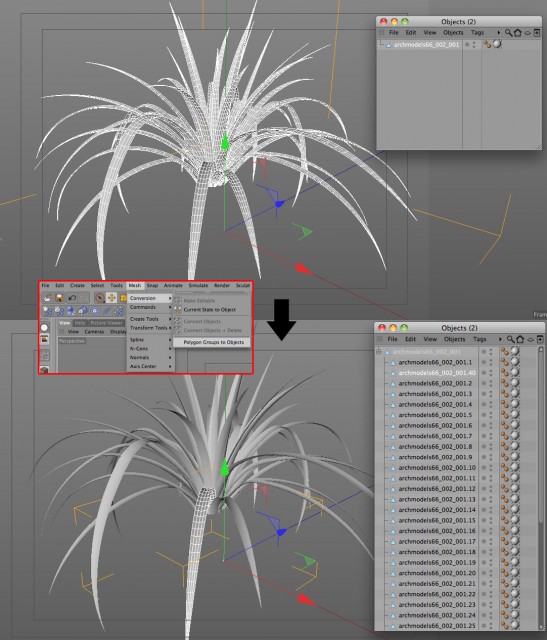Click new panel icon in lower Objects window
The image size is (547, 640).
point(540,339)
